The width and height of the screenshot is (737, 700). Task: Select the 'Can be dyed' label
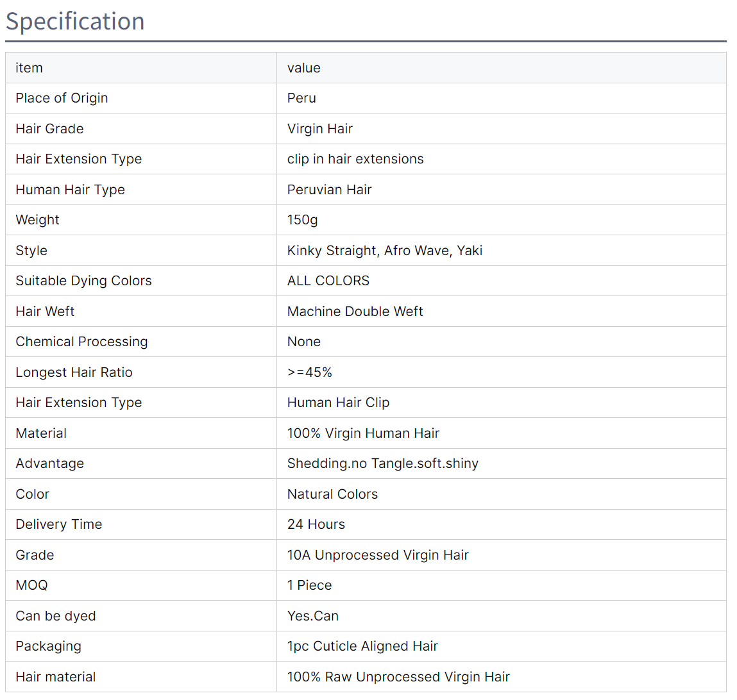click(x=55, y=615)
